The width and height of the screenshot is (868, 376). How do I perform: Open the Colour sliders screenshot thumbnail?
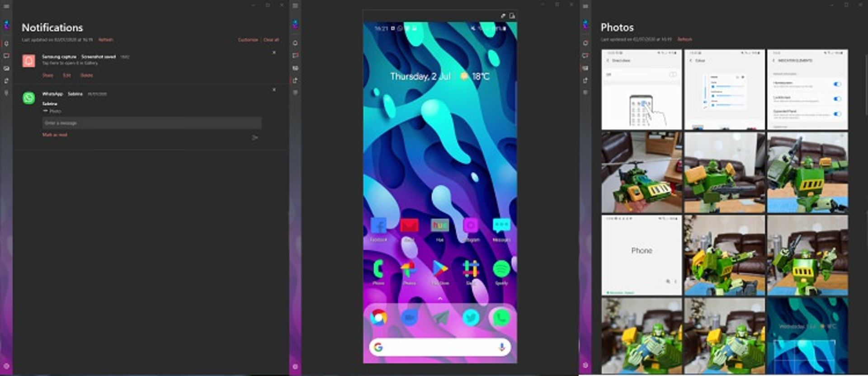pos(724,89)
